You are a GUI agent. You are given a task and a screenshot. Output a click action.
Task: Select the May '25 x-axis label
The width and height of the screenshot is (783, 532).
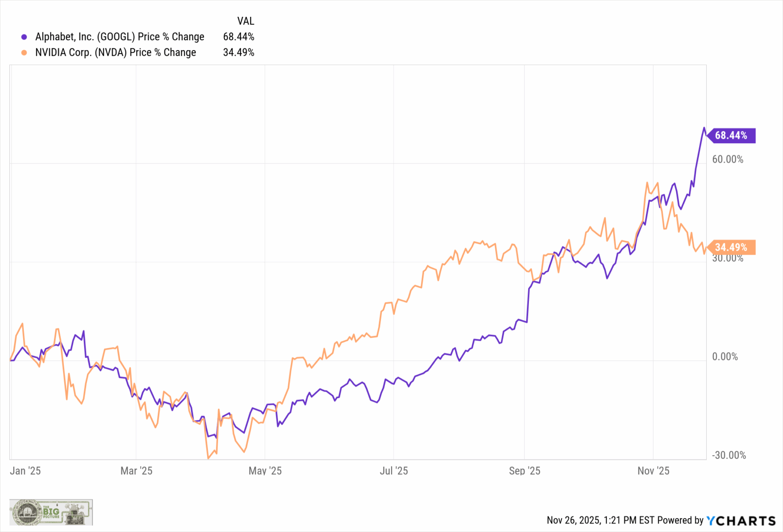(265, 471)
